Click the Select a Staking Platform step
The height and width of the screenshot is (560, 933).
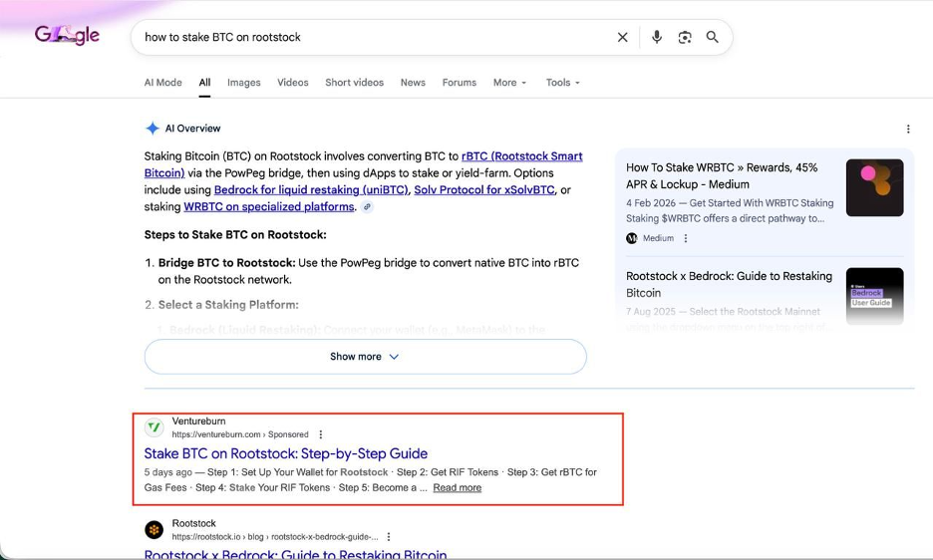point(228,305)
